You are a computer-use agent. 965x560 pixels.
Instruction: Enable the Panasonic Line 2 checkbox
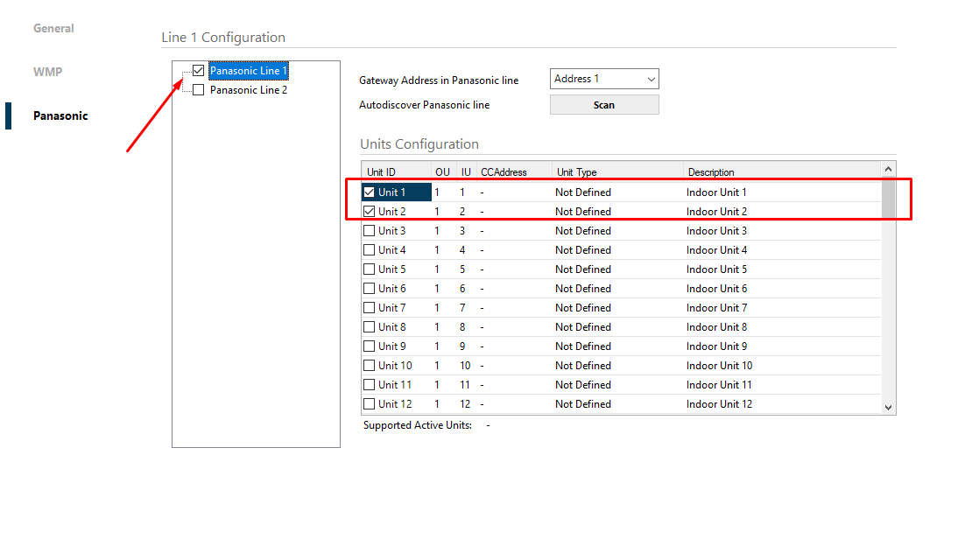[199, 90]
